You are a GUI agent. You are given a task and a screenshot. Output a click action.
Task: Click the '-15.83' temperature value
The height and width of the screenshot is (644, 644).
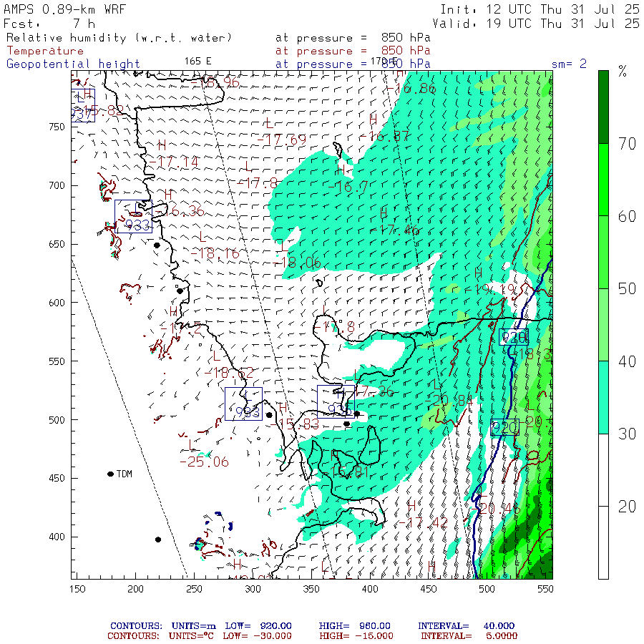tap(295, 424)
